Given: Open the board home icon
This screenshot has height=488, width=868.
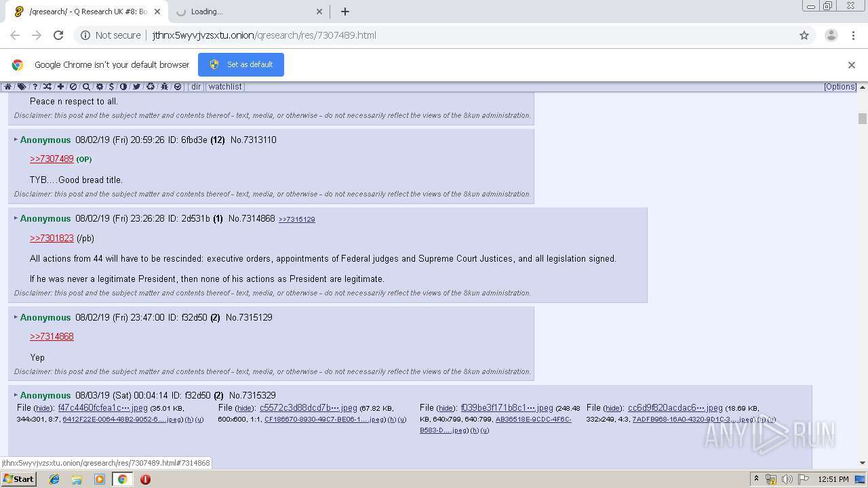Looking at the screenshot, I should point(8,87).
